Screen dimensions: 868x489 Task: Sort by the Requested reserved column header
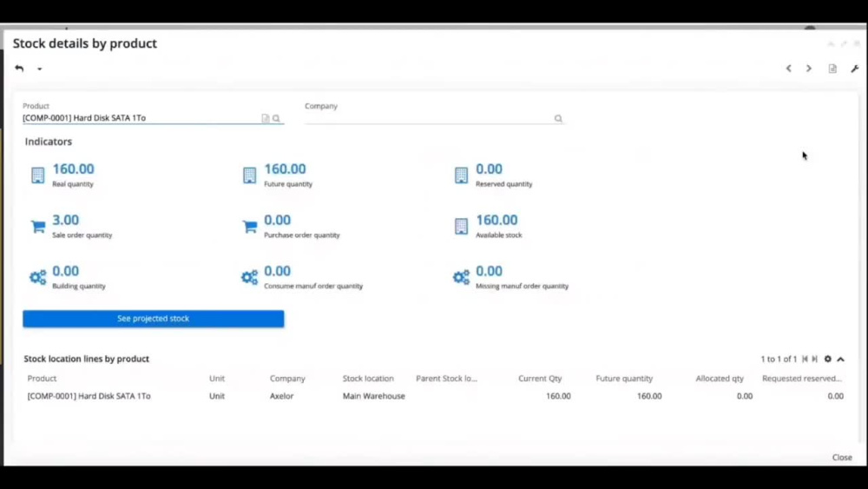point(801,378)
